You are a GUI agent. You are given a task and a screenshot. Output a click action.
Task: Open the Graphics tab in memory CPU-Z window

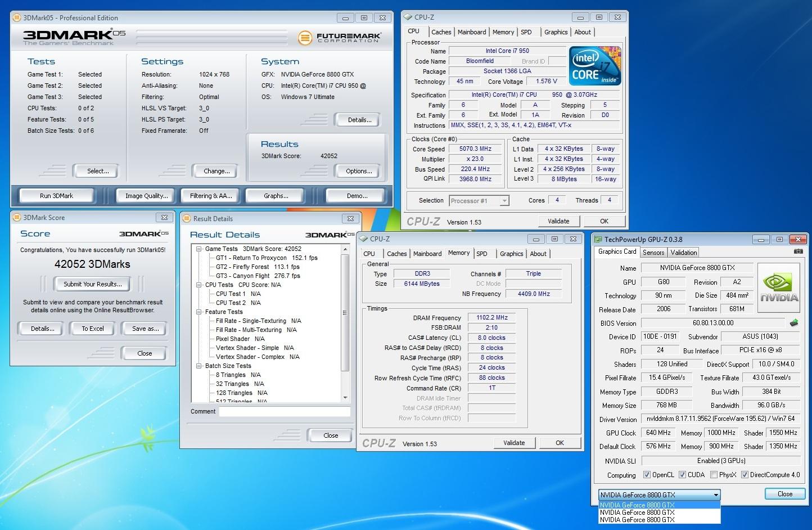[512, 254]
